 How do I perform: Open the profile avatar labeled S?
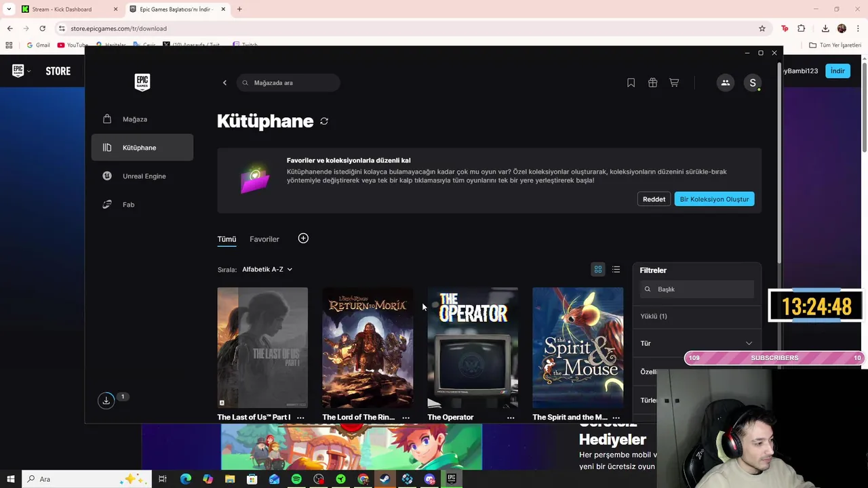click(752, 83)
